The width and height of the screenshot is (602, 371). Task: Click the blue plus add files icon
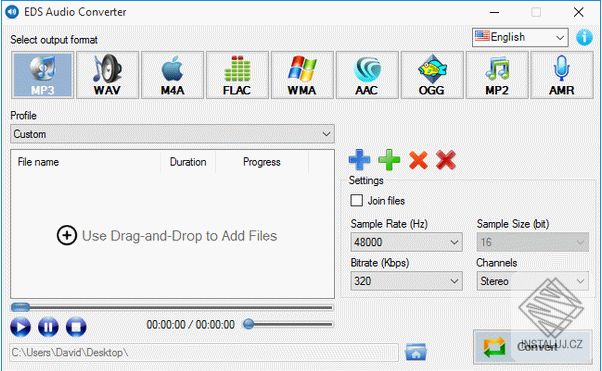(359, 159)
